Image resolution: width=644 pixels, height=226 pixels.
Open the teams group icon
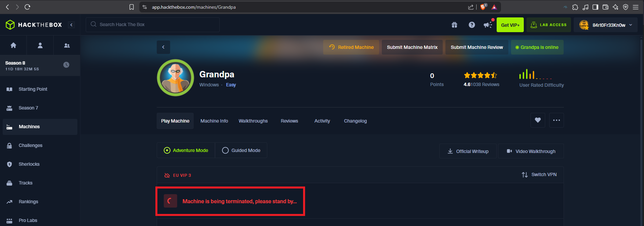[x=67, y=45]
